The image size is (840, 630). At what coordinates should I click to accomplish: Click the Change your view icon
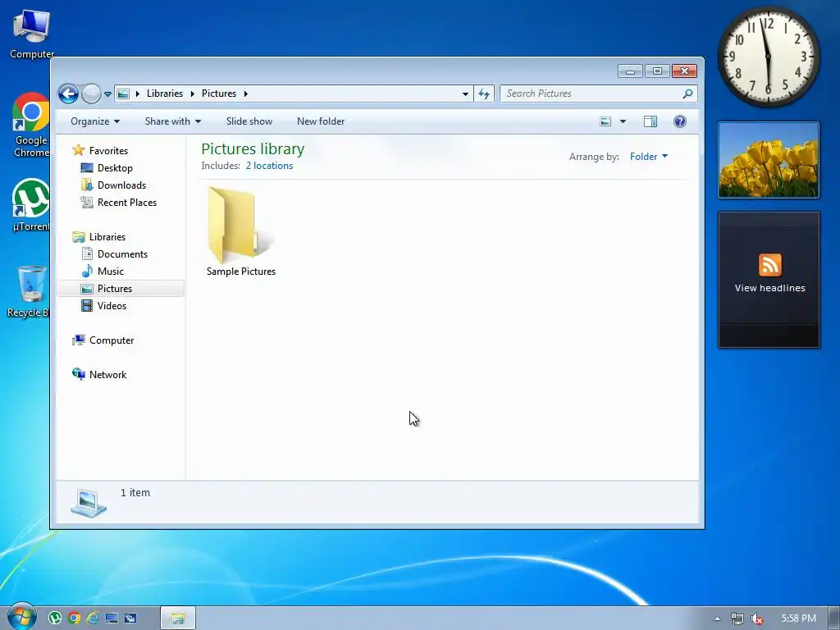pos(605,121)
